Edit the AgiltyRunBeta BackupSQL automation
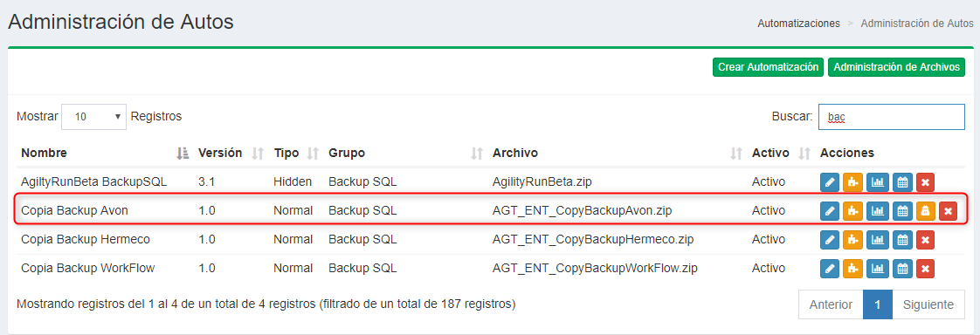Image resolution: width=980 pixels, height=335 pixels. pos(830,182)
